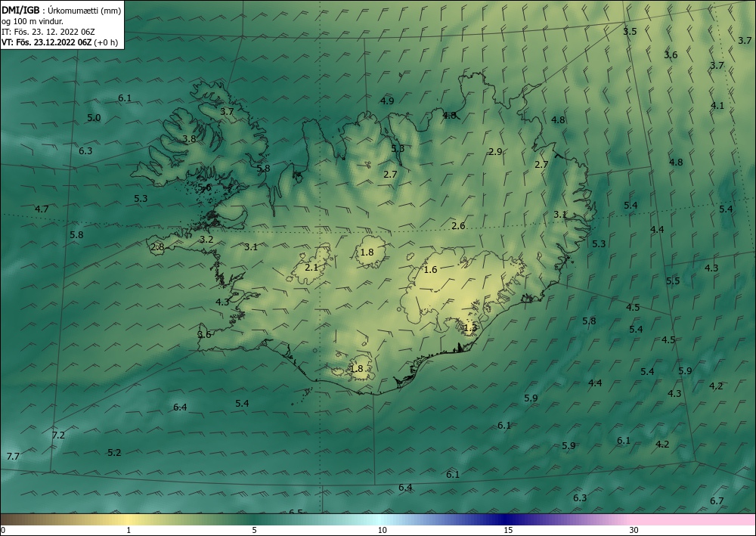Click the 7.2 value on the map
The height and width of the screenshot is (536, 756).
pos(58,435)
